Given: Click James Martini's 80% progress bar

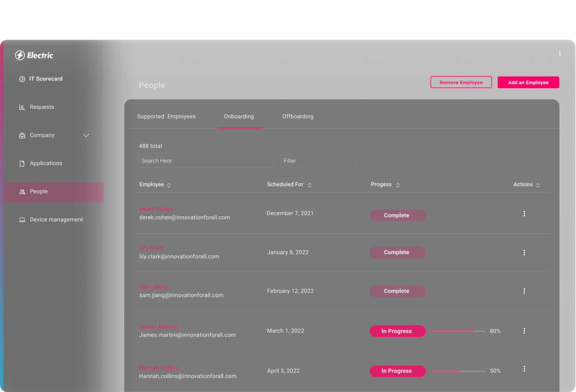Looking at the screenshot, I should 459,331.
